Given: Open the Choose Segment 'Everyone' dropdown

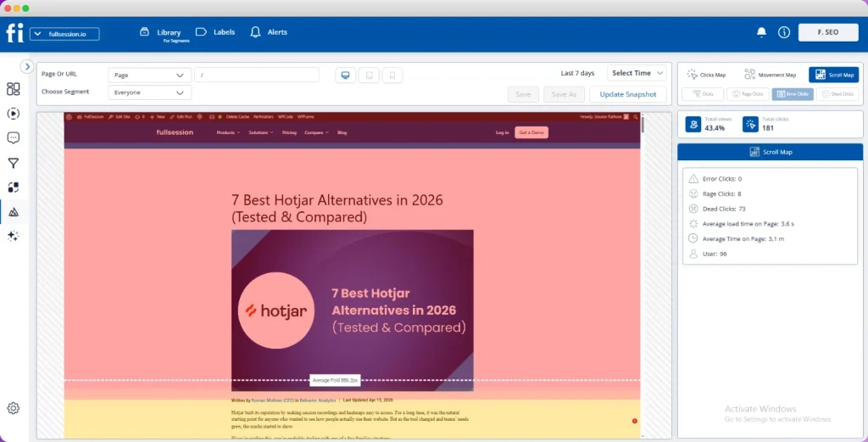Looking at the screenshot, I should [149, 92].
